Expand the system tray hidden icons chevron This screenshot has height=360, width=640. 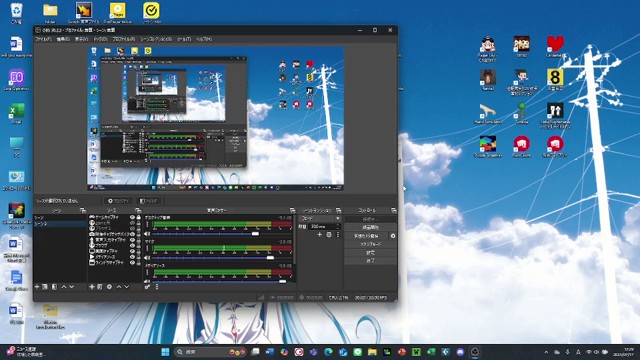(546, 352)
